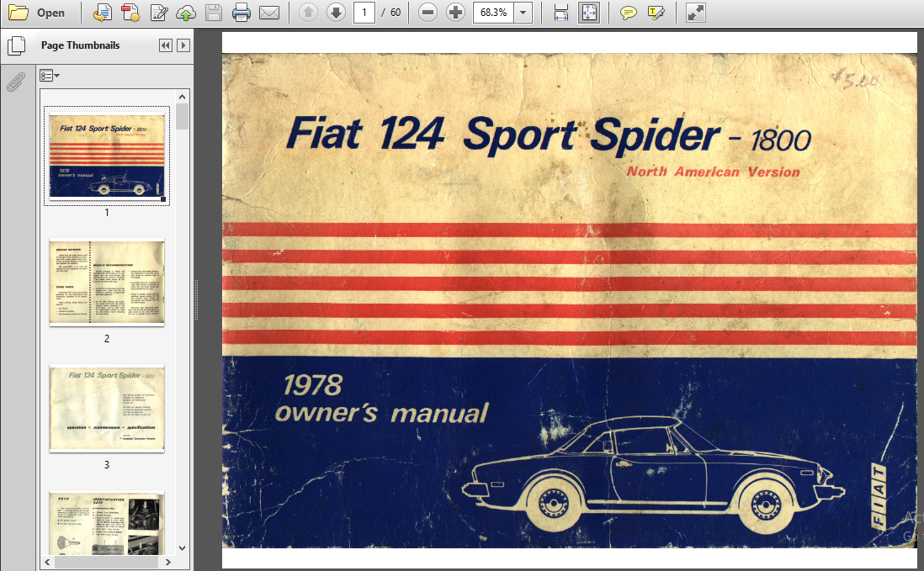This screenshot has height=571, width=924.
Task: Go to next page arrow
Action: 336,13
